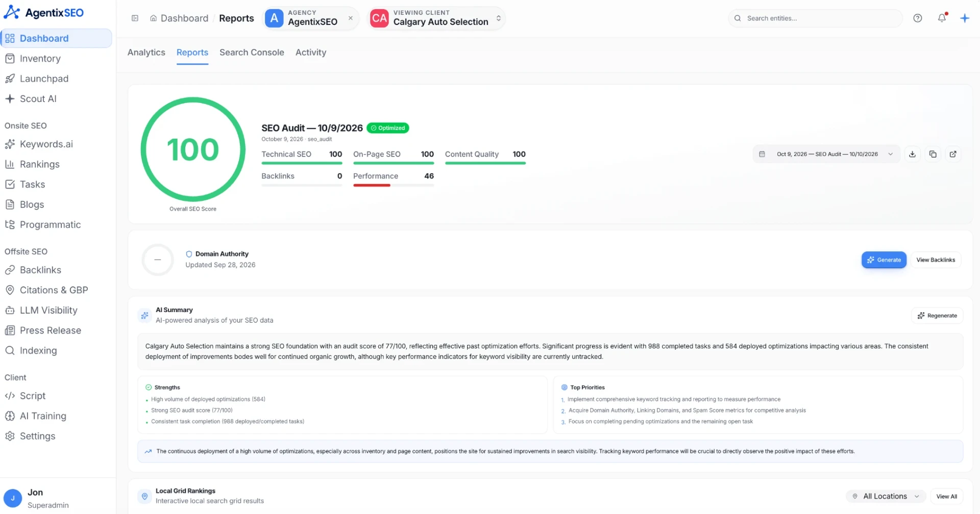This screenshot has width=980, height=514.
Task: Click View All for grid rankings
Action: coord(946,497)
